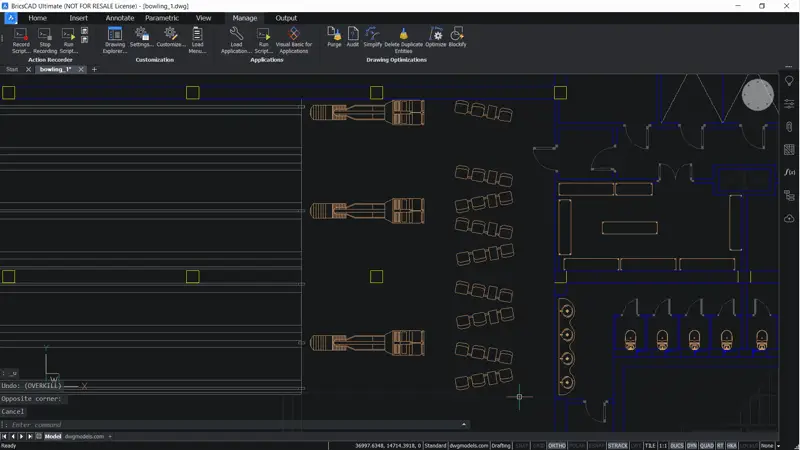Open the status bar options dropdown arrow
800x450 pixels.
(778, 445)
